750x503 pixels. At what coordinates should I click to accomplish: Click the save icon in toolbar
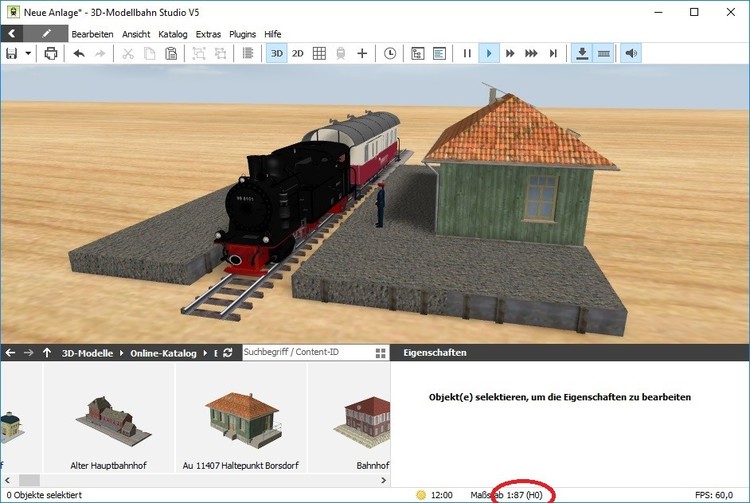point(11,53)
